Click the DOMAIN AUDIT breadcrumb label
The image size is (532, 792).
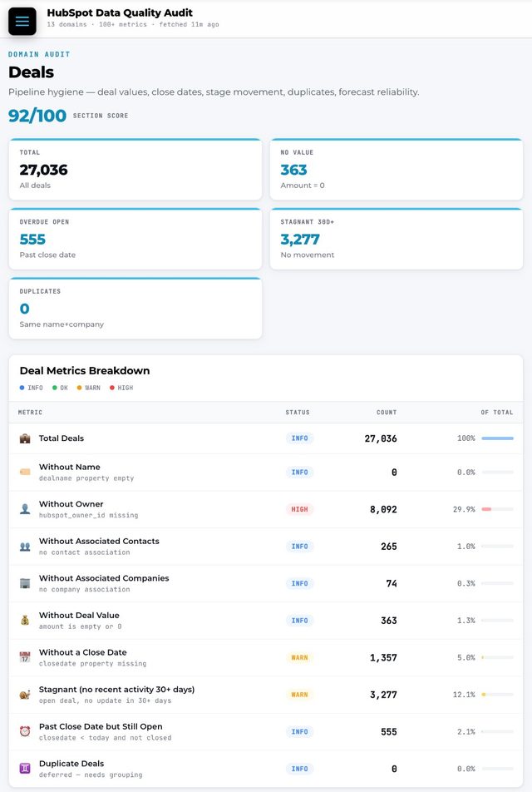pyautogui.click(x=39, y=54)
